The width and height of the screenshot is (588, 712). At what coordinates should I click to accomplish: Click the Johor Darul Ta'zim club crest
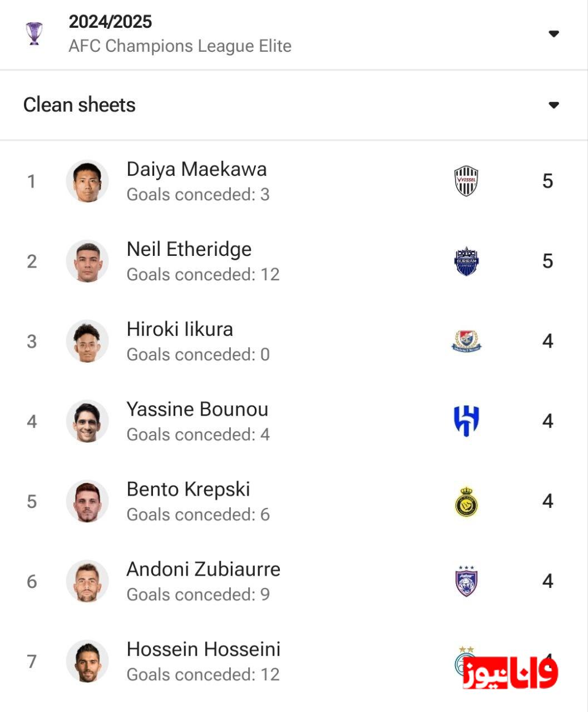[466, 581]
